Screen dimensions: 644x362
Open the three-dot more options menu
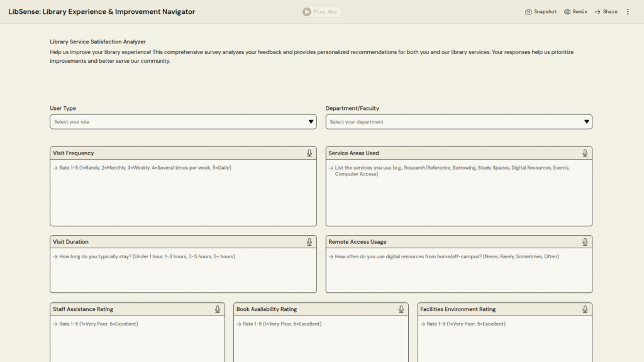(x=628, y=12)
